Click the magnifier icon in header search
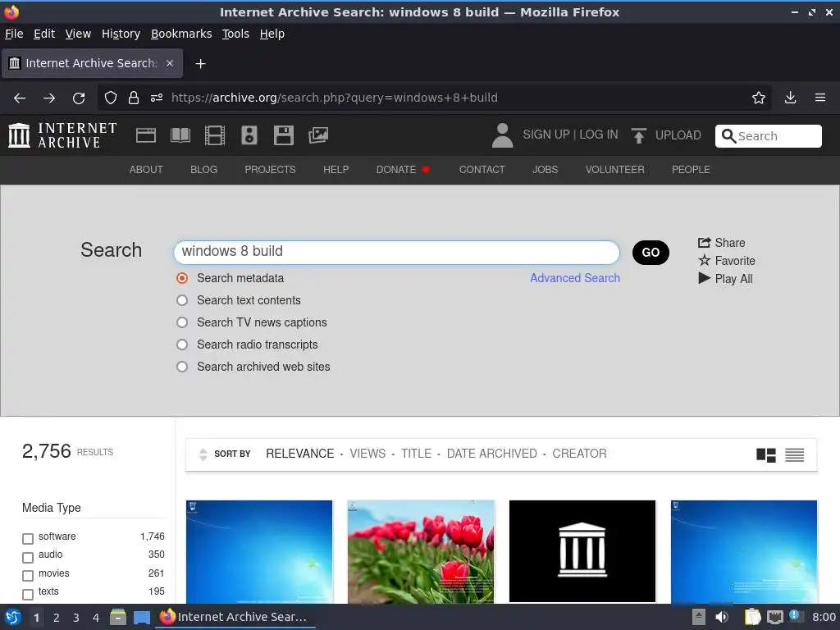840x630 pixels. click(x=728, y=136)
